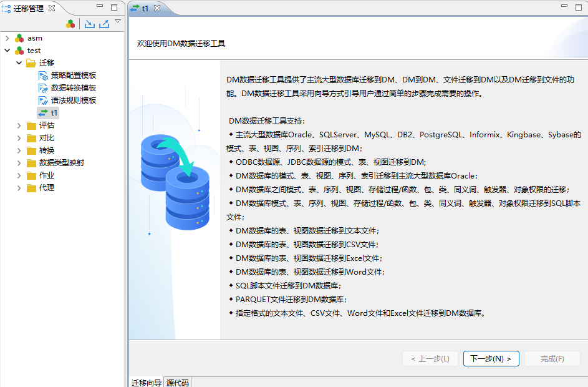This screenshot has height=387, width=588.
Task: Collapse the test tree node
Action: [7, 50]
